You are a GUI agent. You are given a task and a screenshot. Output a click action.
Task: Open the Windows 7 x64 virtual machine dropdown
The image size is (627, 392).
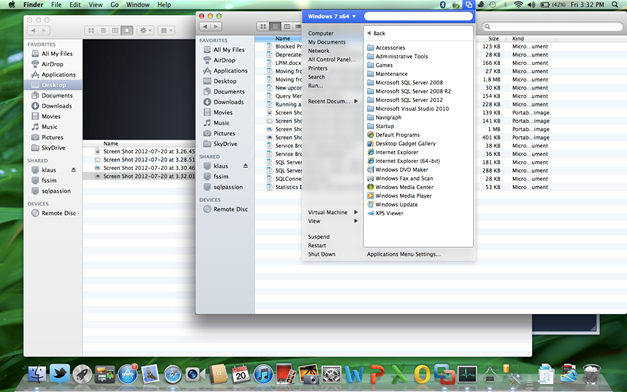[x=332, y=16]
